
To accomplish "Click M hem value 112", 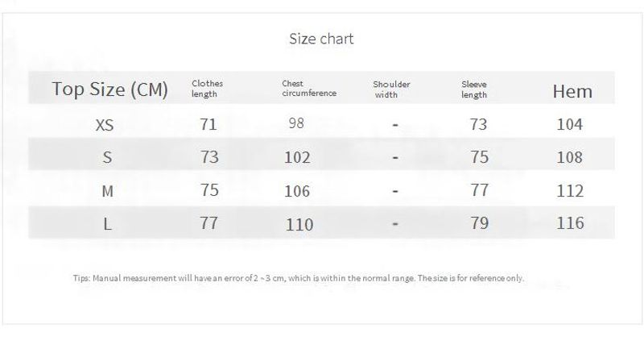I will 570,191.
